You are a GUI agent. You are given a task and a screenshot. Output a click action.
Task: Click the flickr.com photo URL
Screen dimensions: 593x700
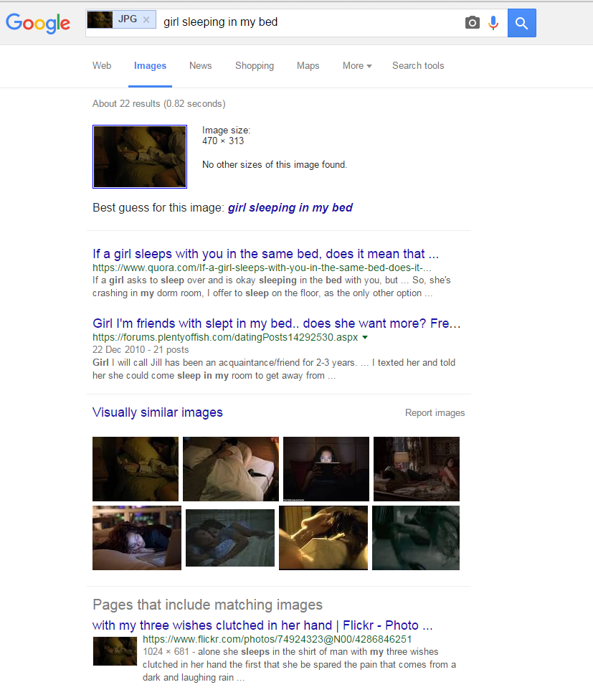coord(277,639)
